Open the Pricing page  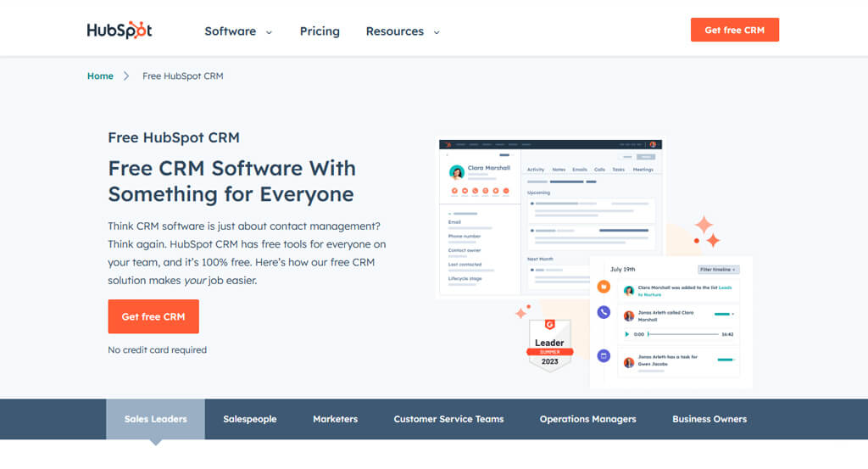coord(320,31)
